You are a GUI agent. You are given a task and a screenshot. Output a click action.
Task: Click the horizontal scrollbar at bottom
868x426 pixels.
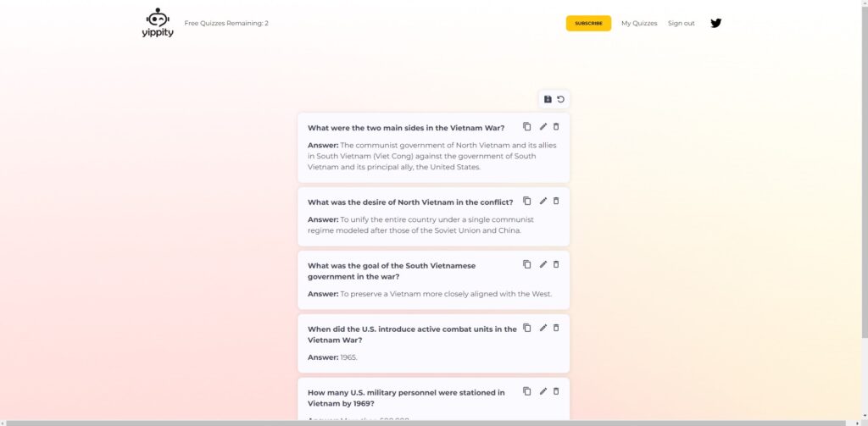[x=426, y=423]
